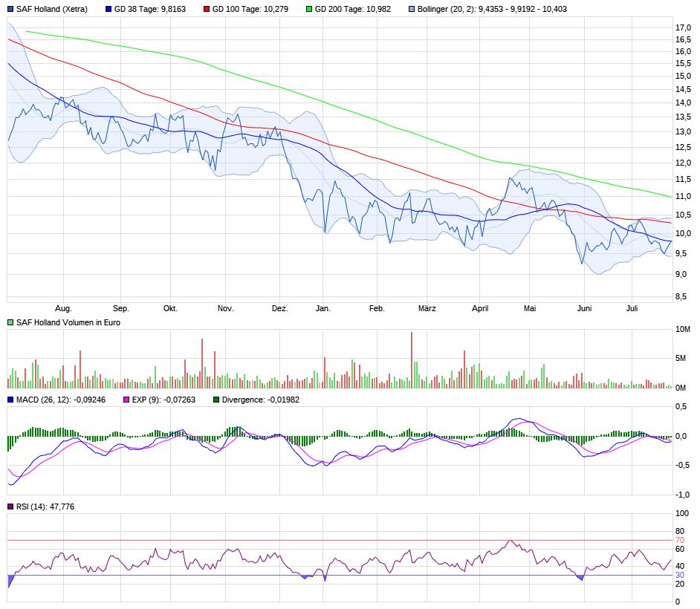
Task: Click the RSI (14) legend swatch
Action: point(10,507)
